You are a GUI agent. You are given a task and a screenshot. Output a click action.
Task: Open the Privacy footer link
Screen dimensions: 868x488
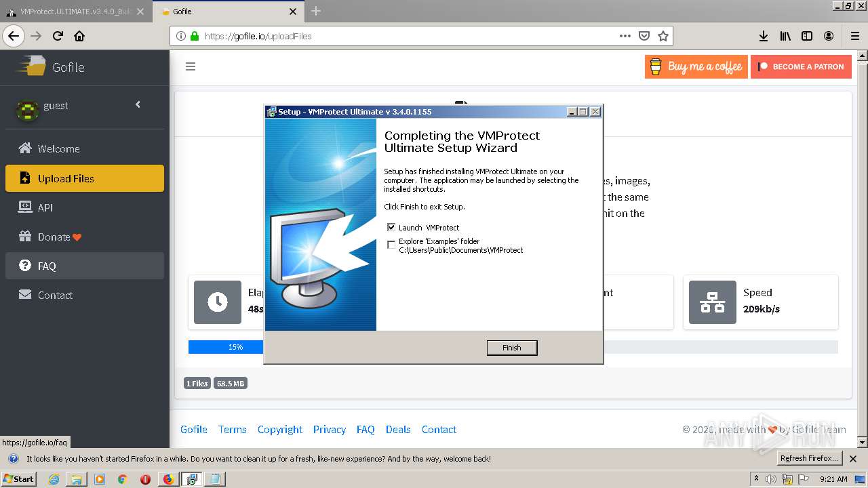pyautogui.click(x=330, y=429)
